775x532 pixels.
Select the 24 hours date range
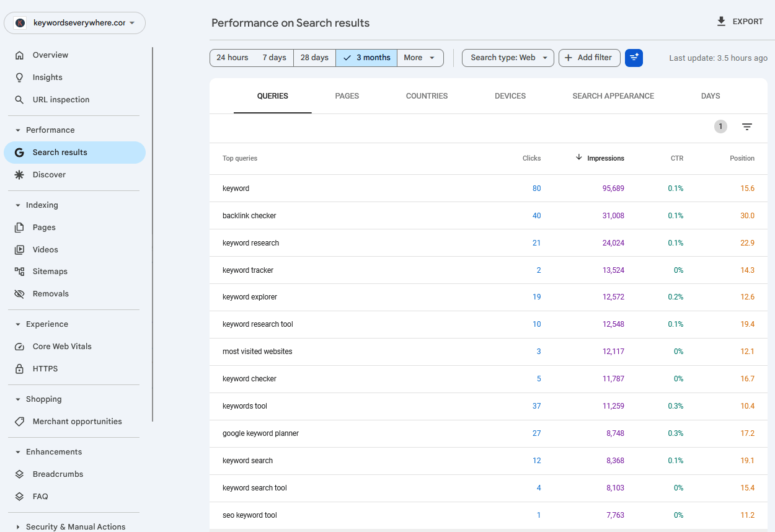[232, 58]
